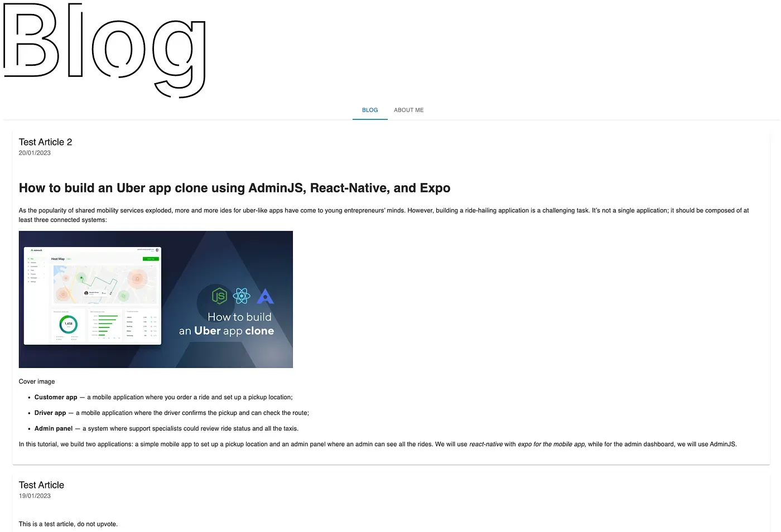Open the Test Article heading

click(41, 485)
